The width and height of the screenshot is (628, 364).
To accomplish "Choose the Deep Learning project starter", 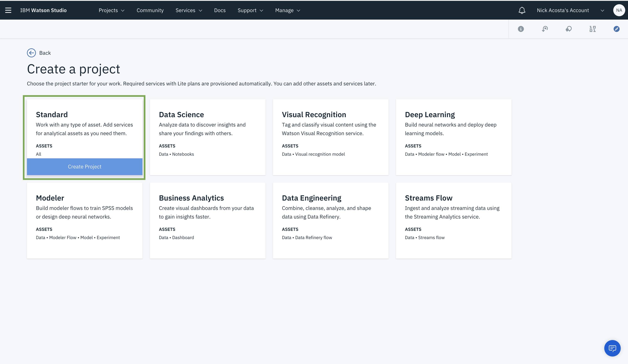I will click(x=453, y=137).
